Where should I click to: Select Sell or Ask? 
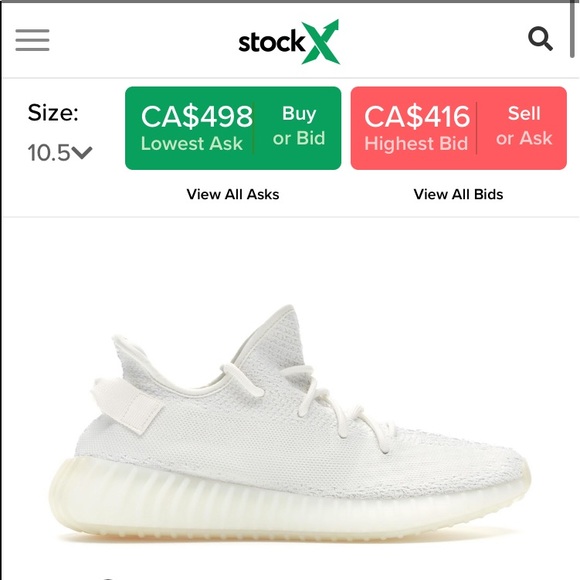(524, 126)
